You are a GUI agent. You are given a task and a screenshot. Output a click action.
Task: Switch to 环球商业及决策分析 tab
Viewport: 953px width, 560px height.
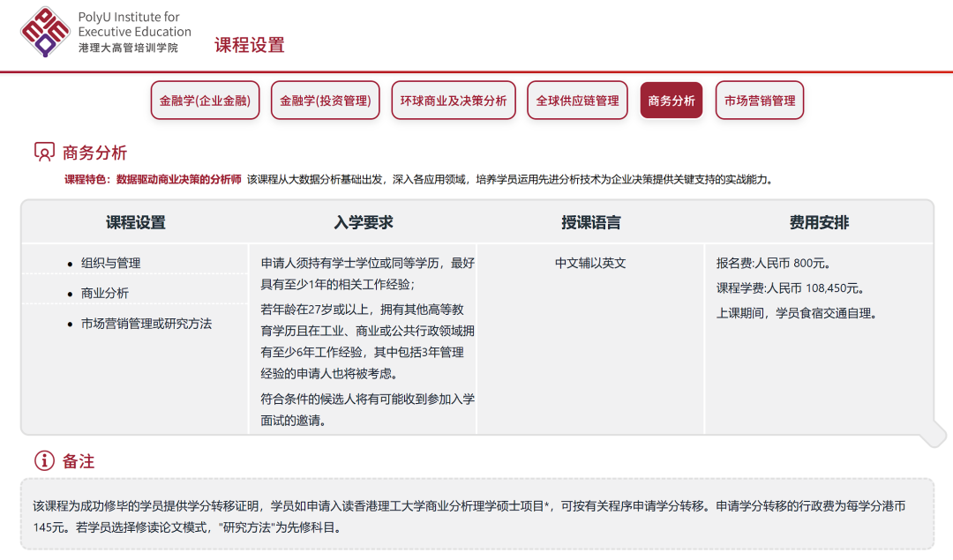454,101
